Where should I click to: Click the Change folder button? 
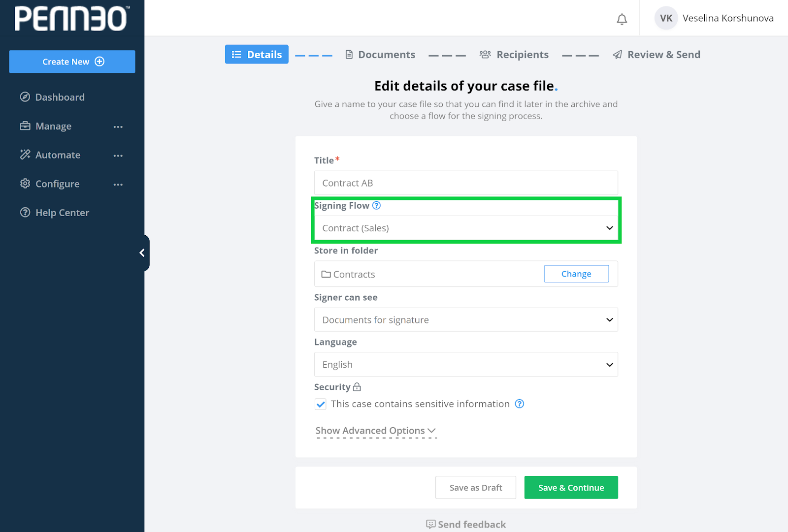click(x=576, y=274)
